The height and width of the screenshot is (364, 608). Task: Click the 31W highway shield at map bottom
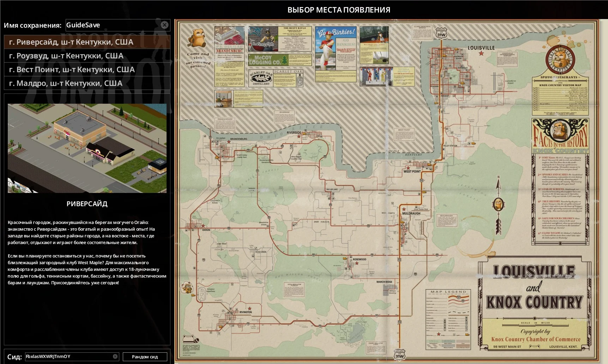399,354
